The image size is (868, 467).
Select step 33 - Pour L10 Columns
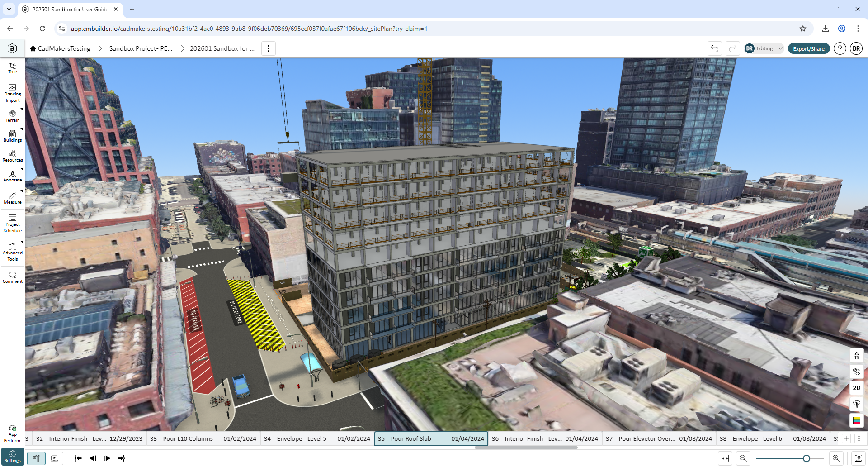click(x=203, y=438)
